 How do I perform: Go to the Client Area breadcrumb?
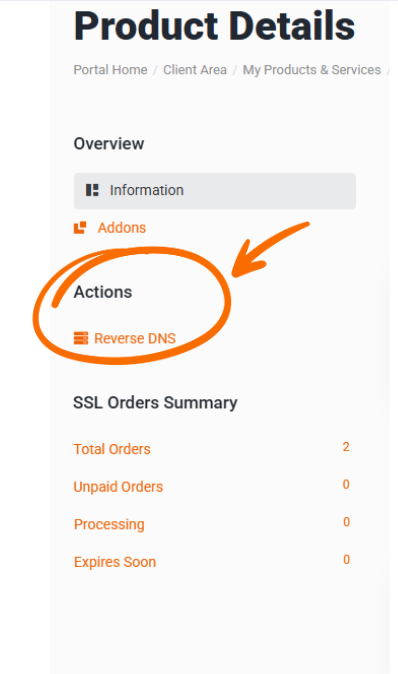click(195, 70)
